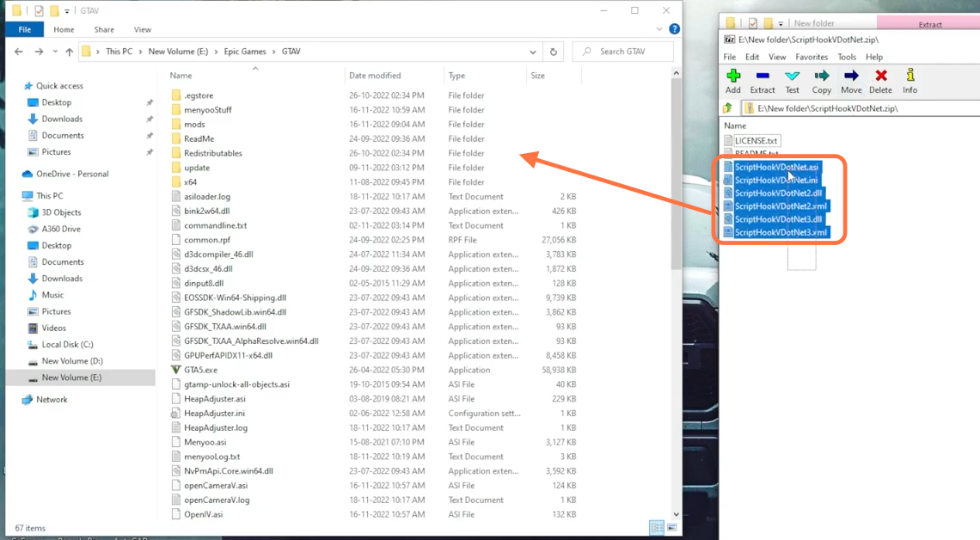Viewport: 980px width, 540px height.
Task: Open Music in the navigation pane
Action: [x=52, y=295]
